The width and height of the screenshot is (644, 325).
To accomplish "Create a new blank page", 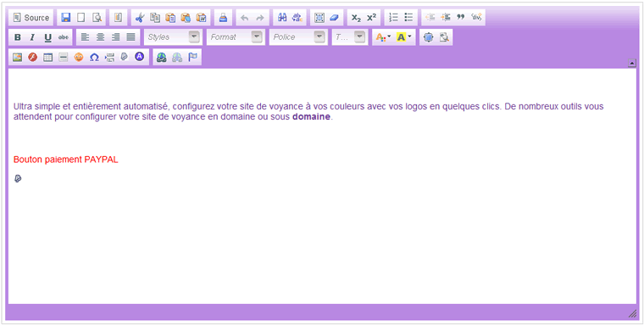I will (x=81, y=18).
